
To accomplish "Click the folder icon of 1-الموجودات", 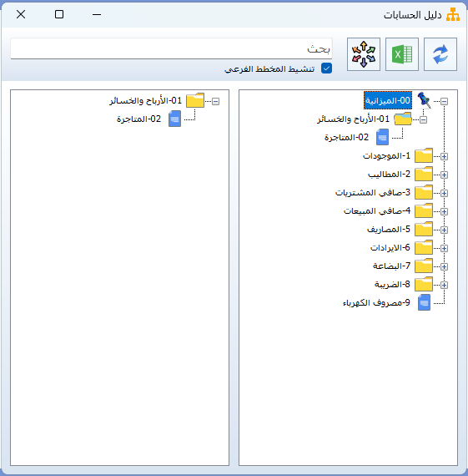I will 424,155.
